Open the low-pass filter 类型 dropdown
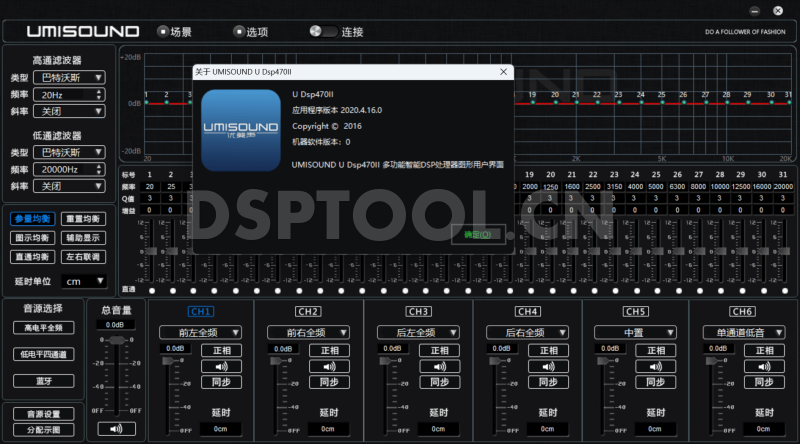This screenshot has width=800, height=444. 69,152
